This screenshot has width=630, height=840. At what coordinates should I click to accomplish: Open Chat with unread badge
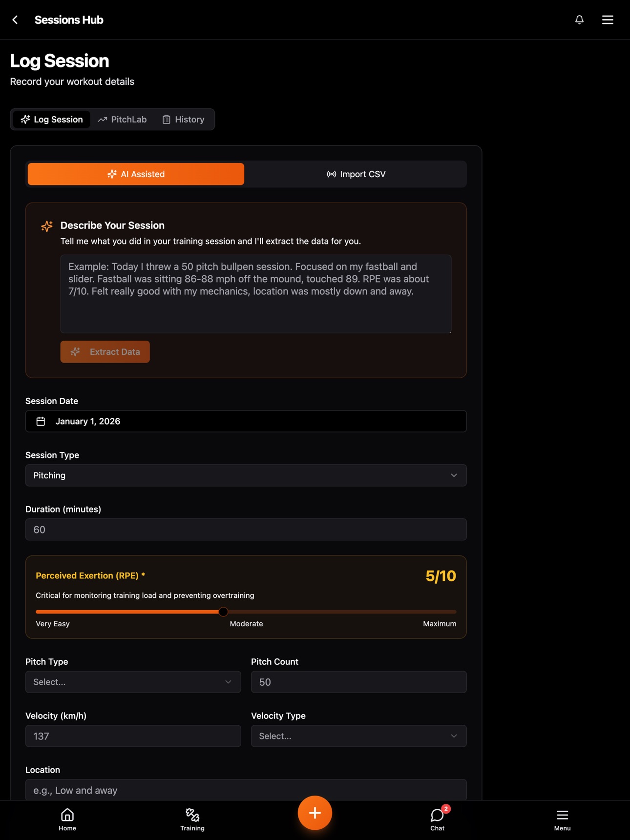pyautogui.click(x=438, y=820)
